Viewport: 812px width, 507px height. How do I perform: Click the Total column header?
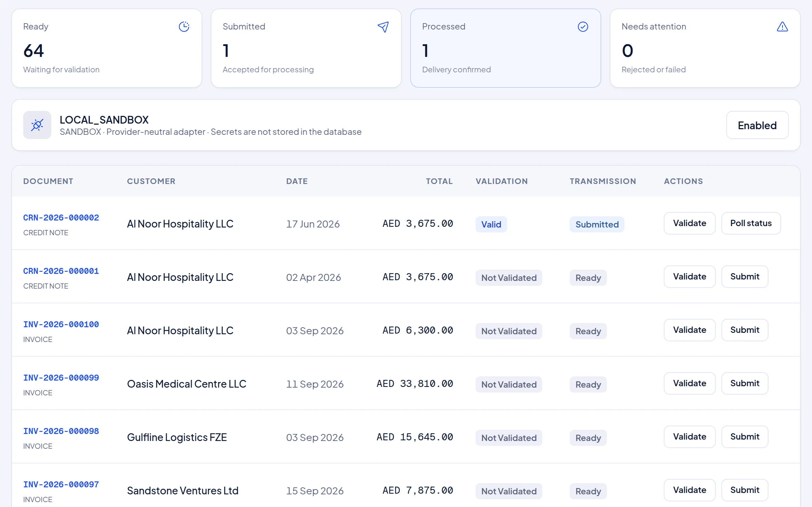[439, 181]
